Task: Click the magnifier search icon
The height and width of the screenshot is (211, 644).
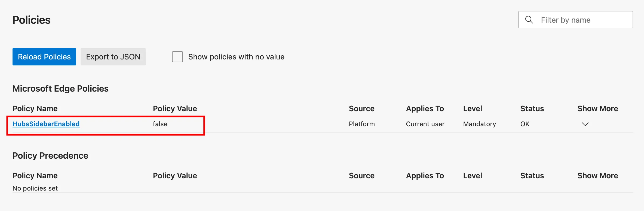Action: [529, 20]
